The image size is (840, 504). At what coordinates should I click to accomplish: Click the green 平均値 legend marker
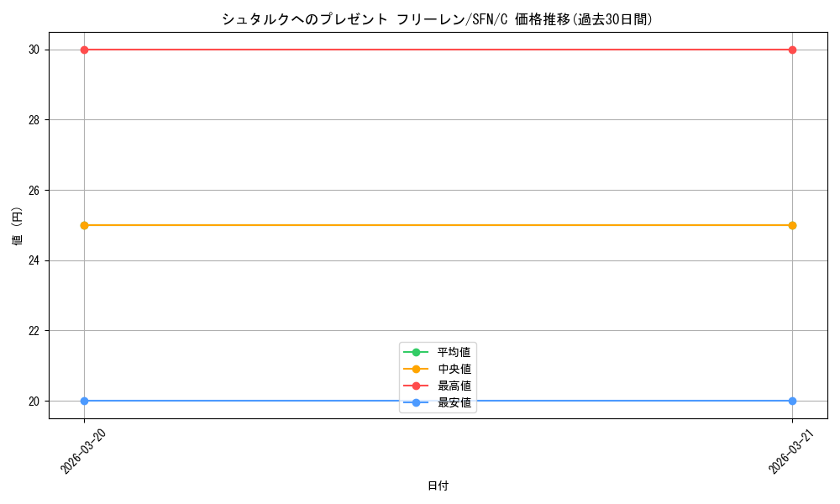pos(416,352)
